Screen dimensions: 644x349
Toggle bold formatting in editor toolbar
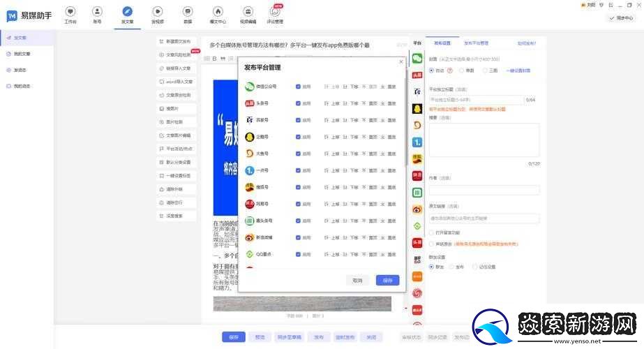(214, 59)
